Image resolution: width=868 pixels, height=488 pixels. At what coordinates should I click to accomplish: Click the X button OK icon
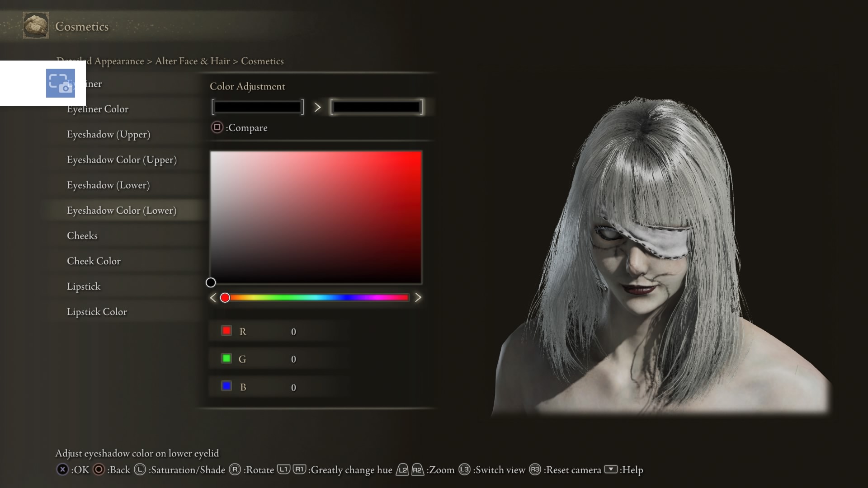pyautogui.click(x=62, y=469)
